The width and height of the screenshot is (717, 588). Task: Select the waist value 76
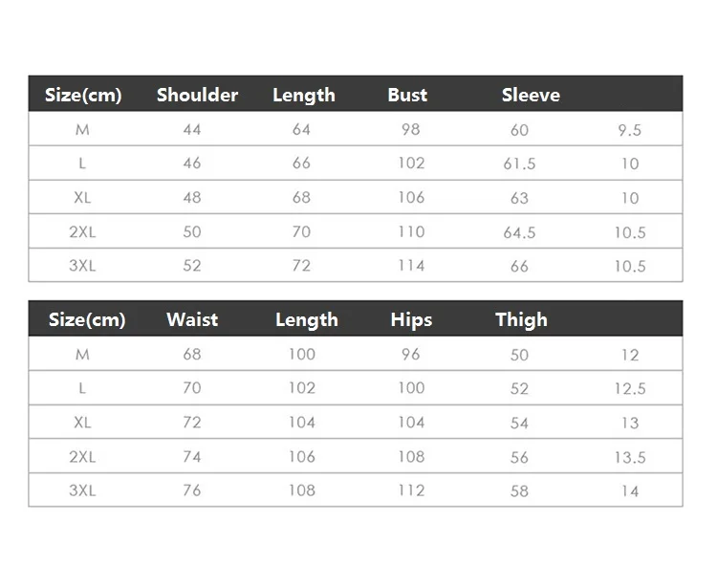pos(192,490)
